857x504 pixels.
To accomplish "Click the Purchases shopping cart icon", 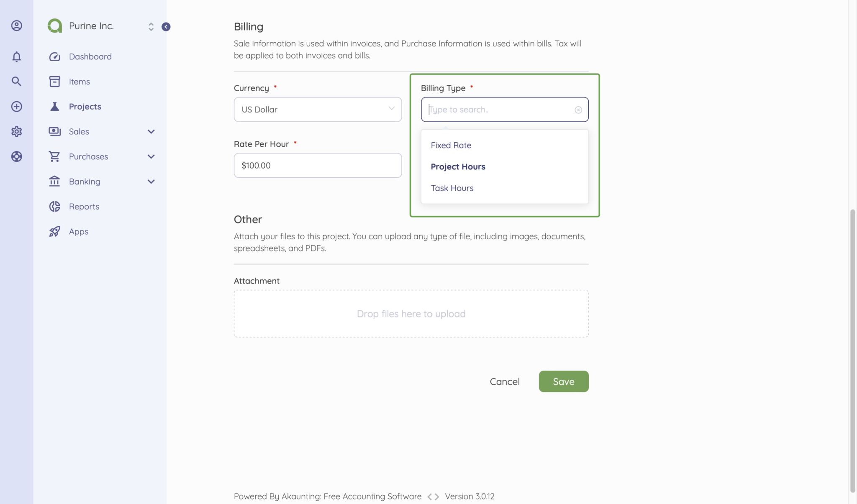I will pyautogui.click(x=54, y=156).
